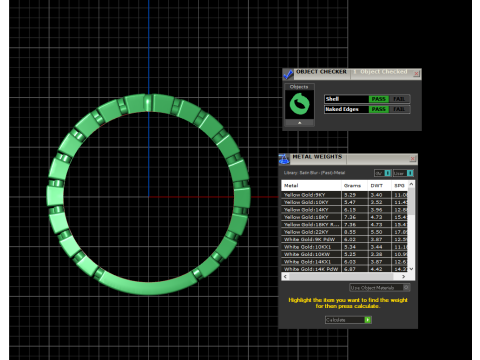The image size is (480, 360).
Task: Click the Calculate button
Action: click(348, 320)
